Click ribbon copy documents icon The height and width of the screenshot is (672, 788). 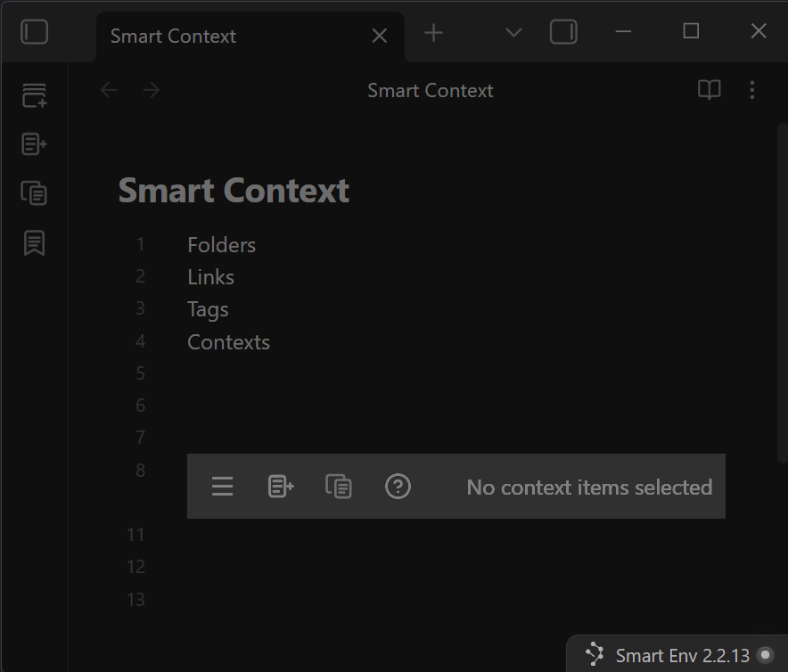coord(34,193)
